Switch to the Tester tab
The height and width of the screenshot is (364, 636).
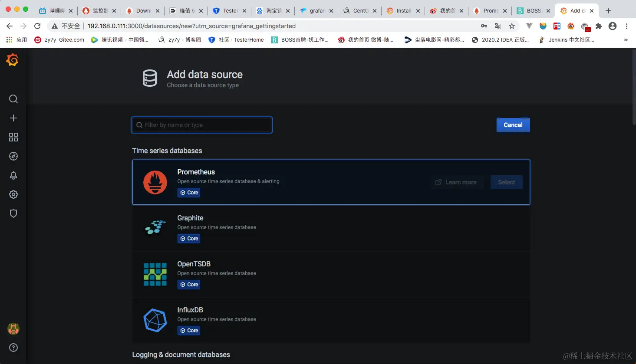point(229,11)
